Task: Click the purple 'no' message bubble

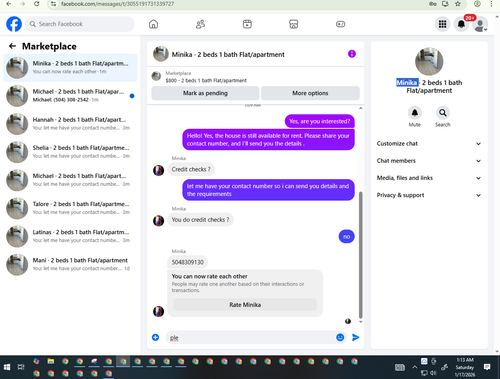Action: (x=347, y=237)
